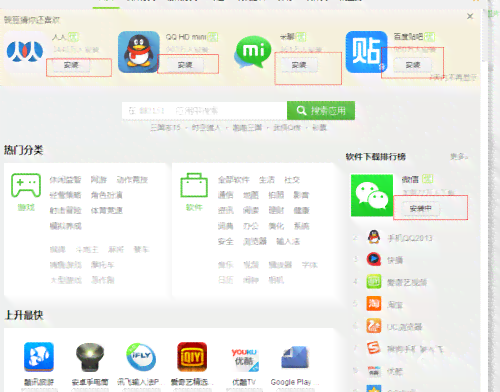Click the iFLY input method icon
This screenshot has height=392, width=500.
tap(141, 357)
